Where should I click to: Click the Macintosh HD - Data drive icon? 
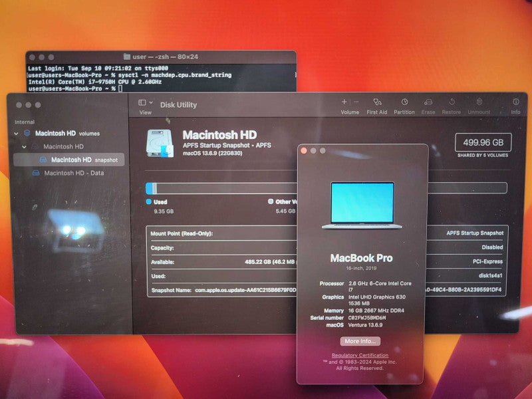point(36,173)
